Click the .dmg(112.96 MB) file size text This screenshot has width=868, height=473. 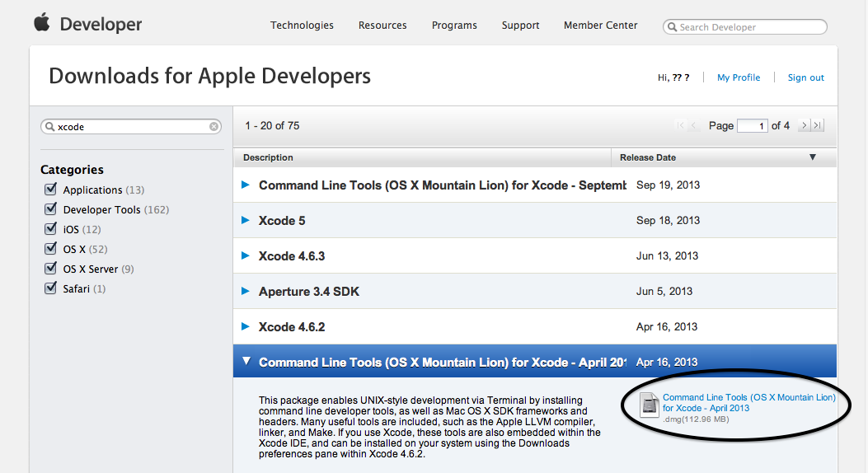696,419
